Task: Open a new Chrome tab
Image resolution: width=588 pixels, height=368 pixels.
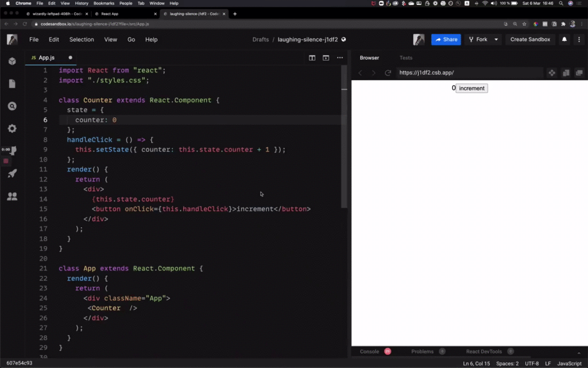Action: point(235,14)
